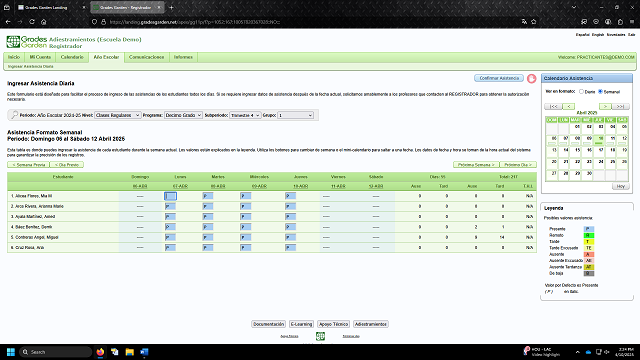This screenshot has height=360, width=640.
Task: Go to Próximo Dia
Action: [x=518, y=164]
